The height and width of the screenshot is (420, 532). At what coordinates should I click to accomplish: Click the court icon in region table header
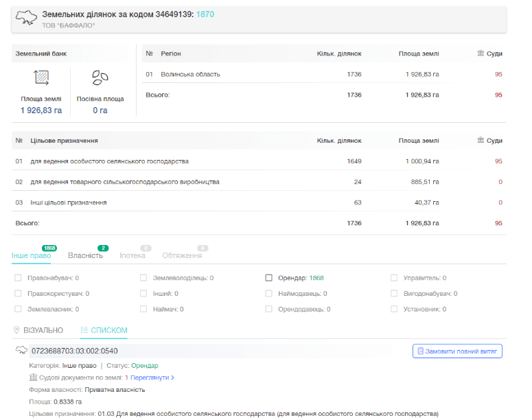pos(481,54)
